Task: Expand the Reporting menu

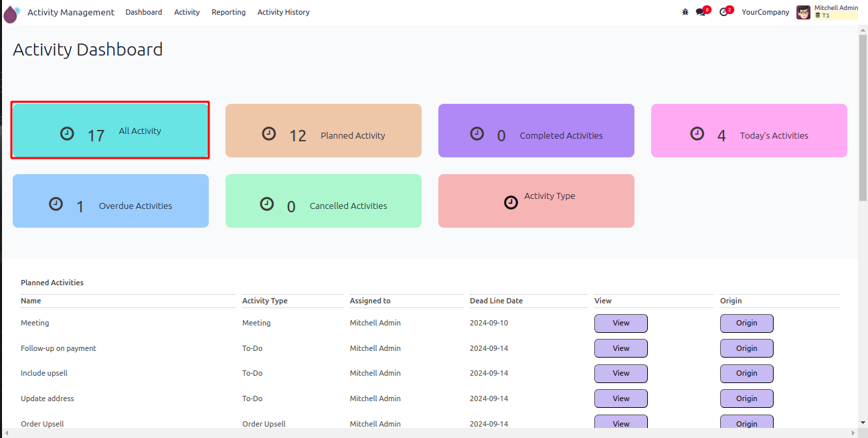Action: pyautogui.click(x=228, y=12)
